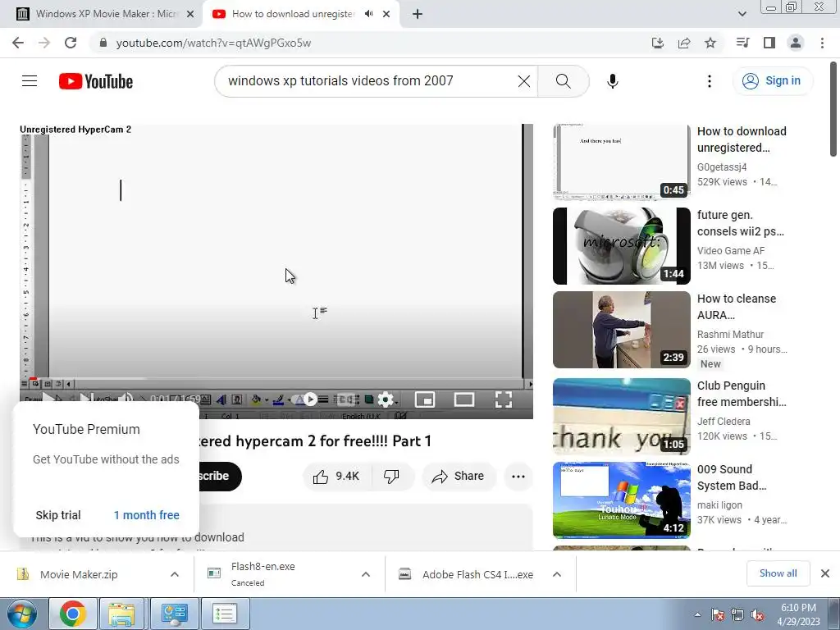
Task: Open the YouTube guide hamburger menu
Action: pos(30,81)
